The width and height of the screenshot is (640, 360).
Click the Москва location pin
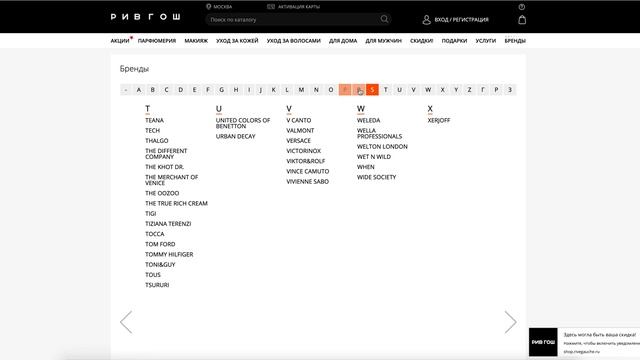pyautogui.click(x=209, y=7)
